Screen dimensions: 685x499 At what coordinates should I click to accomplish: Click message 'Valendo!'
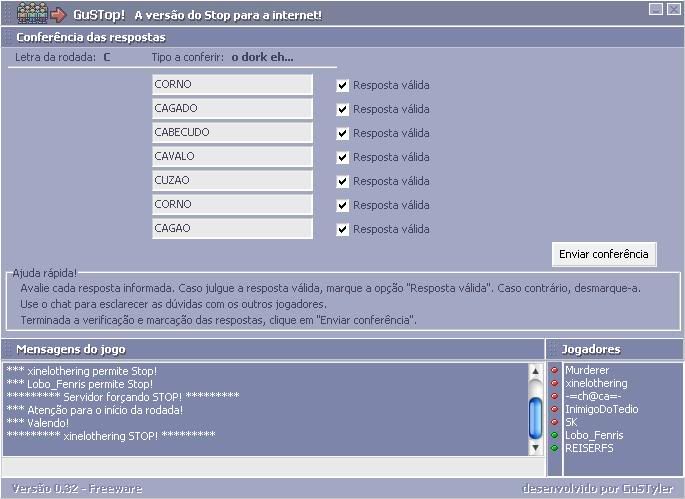tap(38, 423)
